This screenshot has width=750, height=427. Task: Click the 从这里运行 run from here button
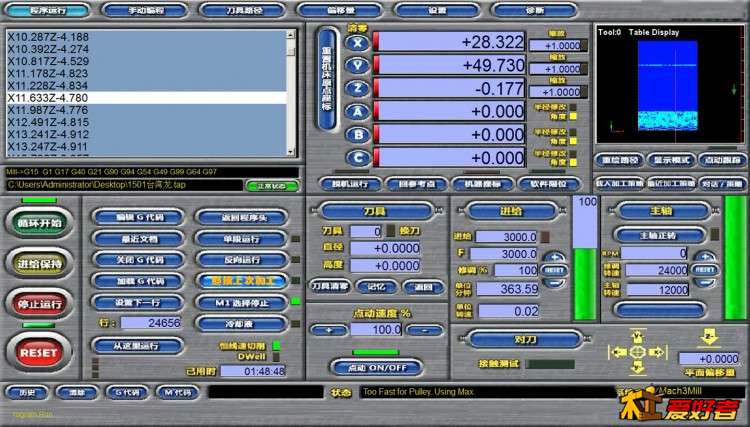[x=138, y=346]
